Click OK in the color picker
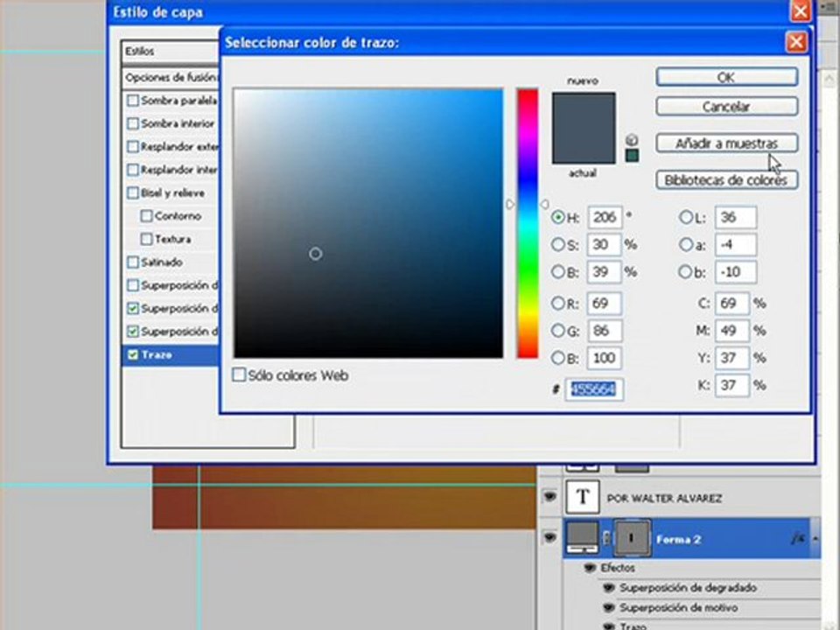Screen dimensions: 840x630 pyautogui.click(x=726, y=77)
